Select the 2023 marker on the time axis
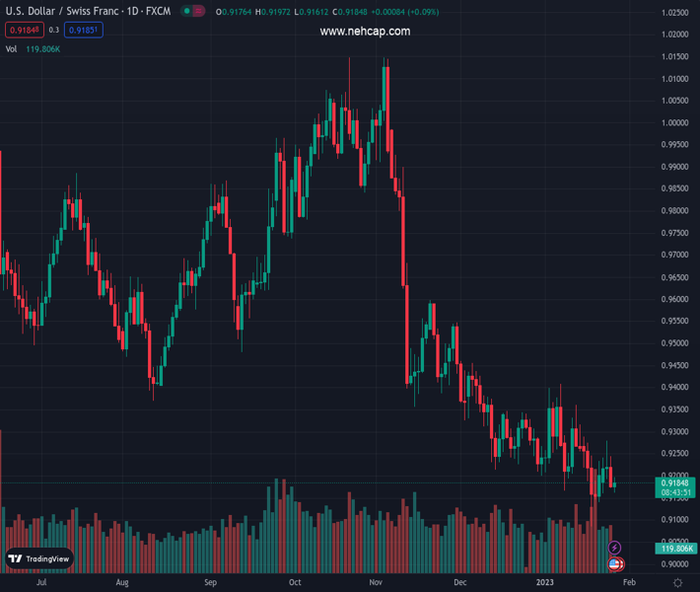 pos(545,583)
